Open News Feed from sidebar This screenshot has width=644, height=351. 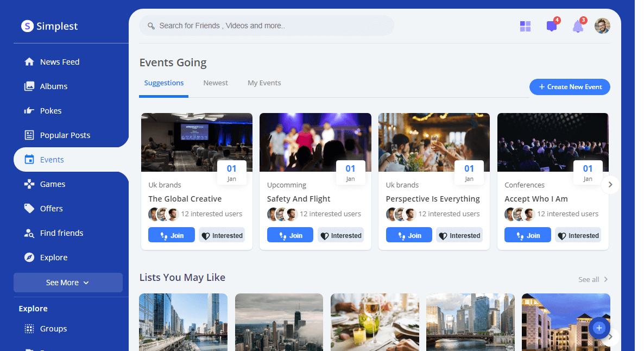pos(59,62)
